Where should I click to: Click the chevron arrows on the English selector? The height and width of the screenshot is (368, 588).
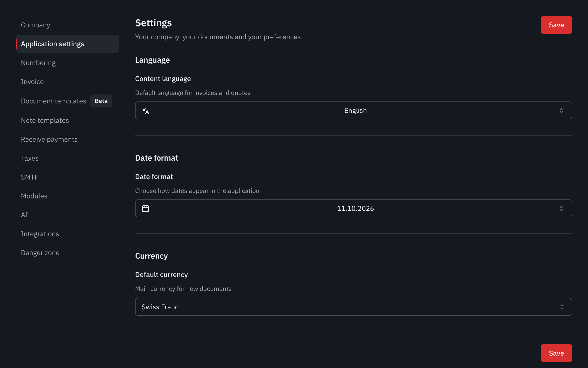562,110
